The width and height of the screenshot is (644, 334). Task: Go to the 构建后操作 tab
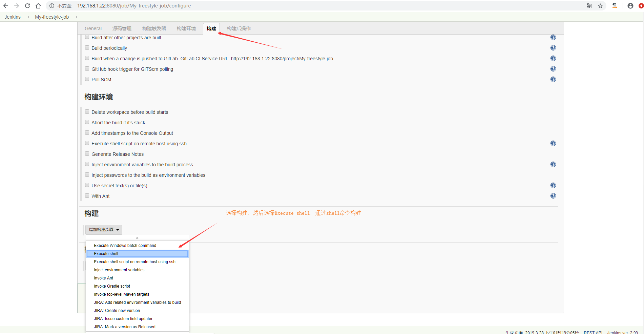pos(239,28)
